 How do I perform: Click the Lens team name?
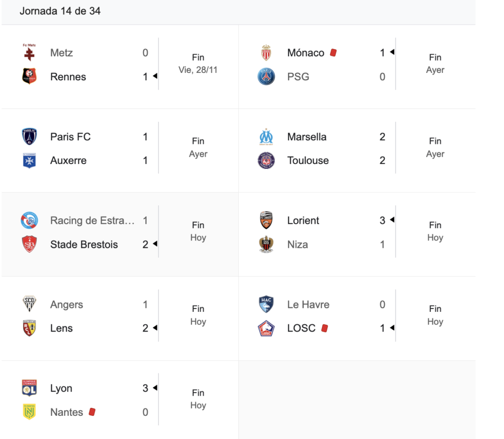tap(62, 328)
